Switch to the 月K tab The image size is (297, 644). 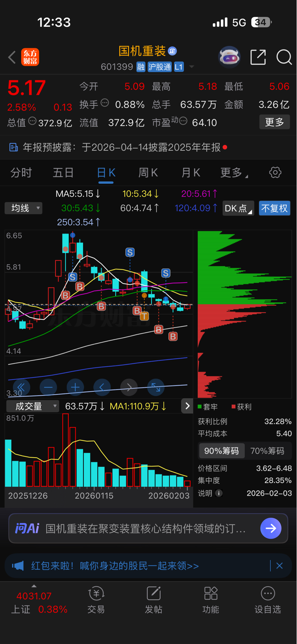click(x=191, y=173)
